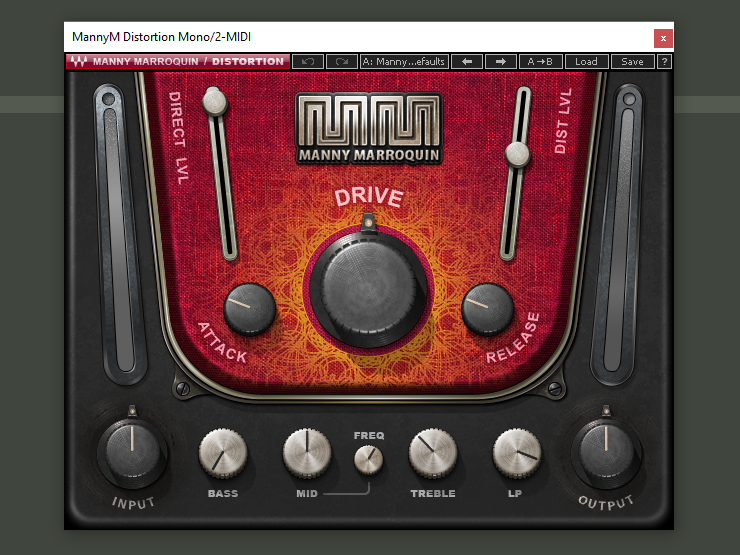Go to previous preset with left arrow
The height and width of the screenshot is (555, 740).
point(467,61)
